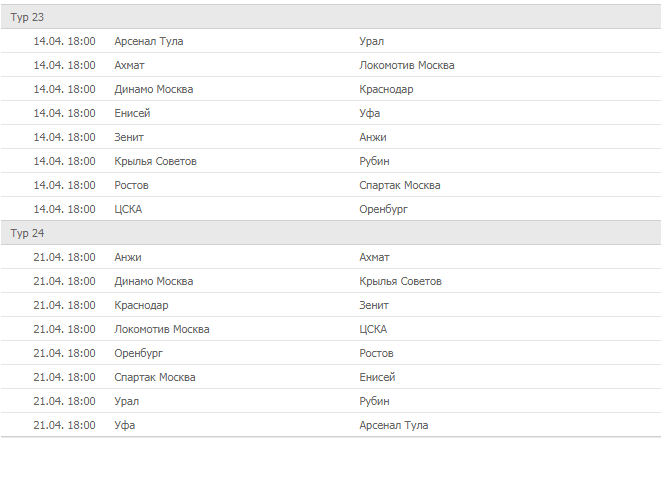663x480 pixels.
Task: Click the Тур 24 section header
Action: click(28, 233)
